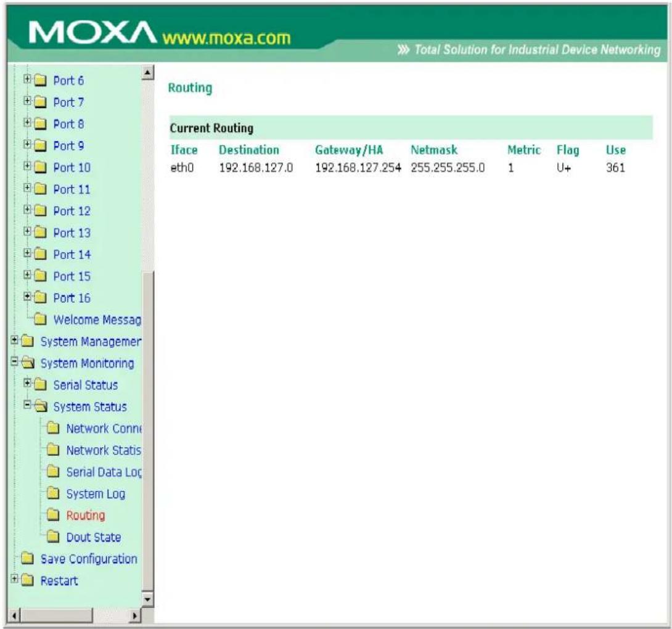The width and height of the screenshot is (672, 629).
Task: Open the Save Configuration page
Action: (x=89, y=559)
